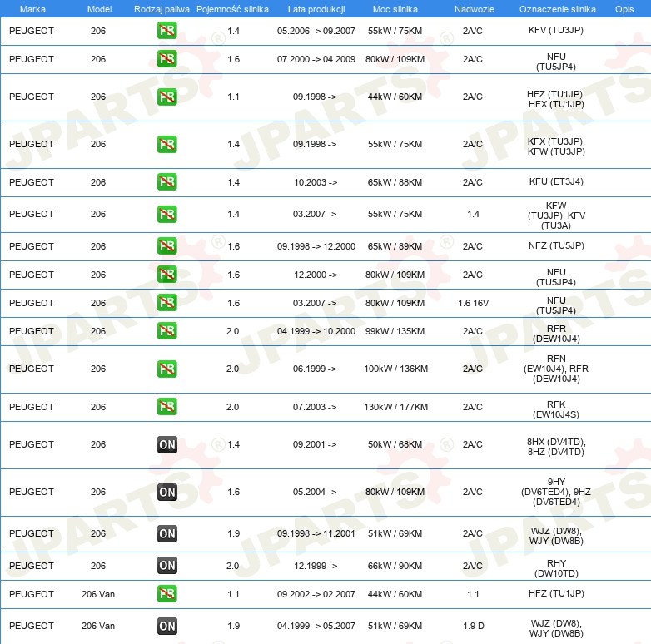Screen dimensions: 651x644
Task: Click the Moc silnika column header
Action: [x=395, y=9]
